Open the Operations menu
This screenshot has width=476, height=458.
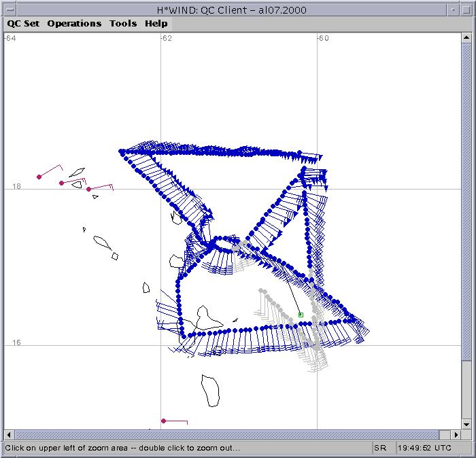pos(74,23)
